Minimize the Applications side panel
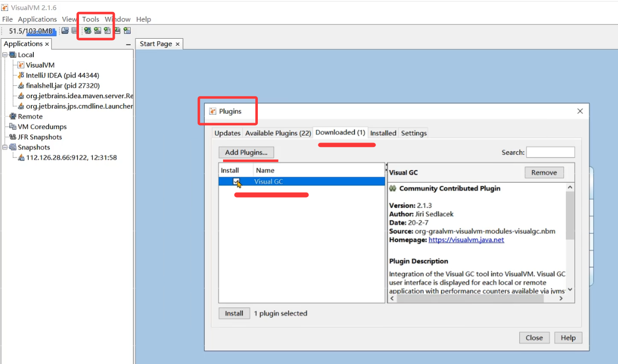Image resolution: width=618 pixels, height=364 pixels. tap(128, 44)
